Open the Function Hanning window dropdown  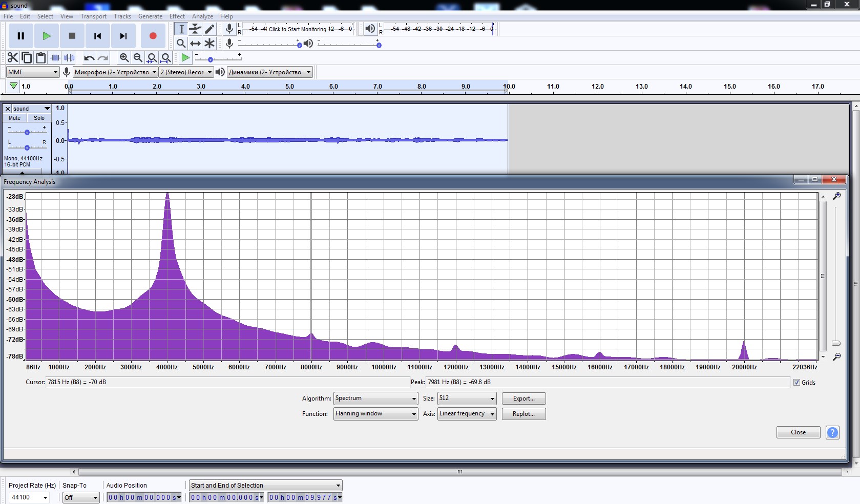(x=375, y=414)
